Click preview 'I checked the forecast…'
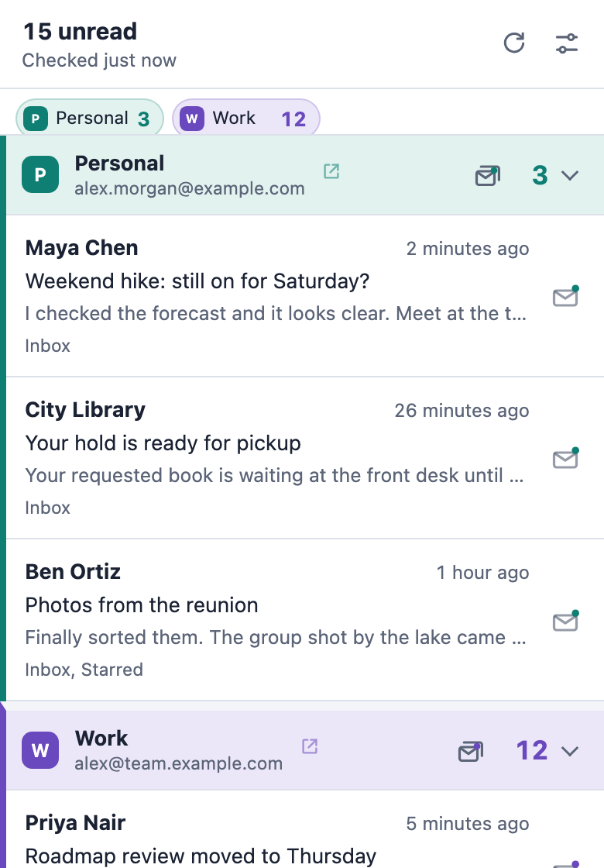Viewport: 604px width, 868px height. [276, 314]
